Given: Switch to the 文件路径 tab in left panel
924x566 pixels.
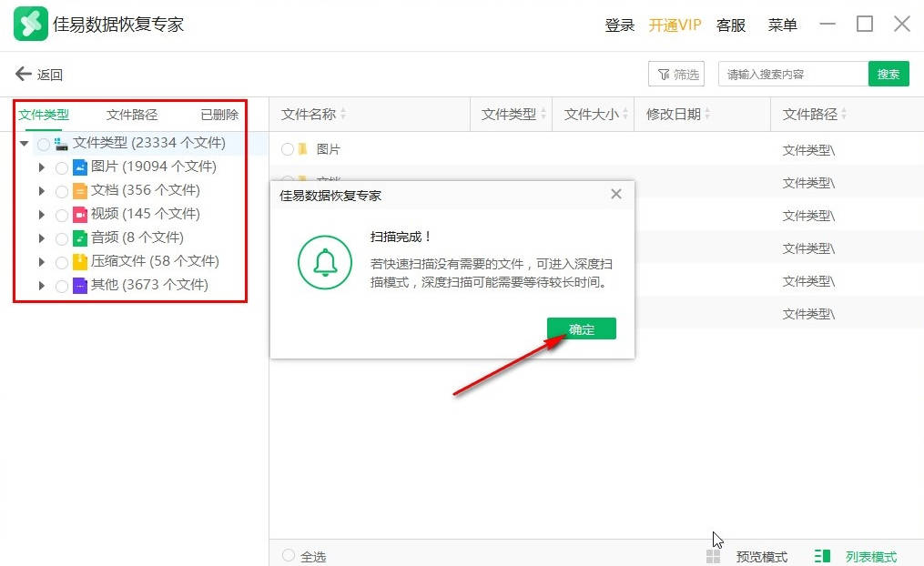Looking at the screenshot, I should click(132, 115).
